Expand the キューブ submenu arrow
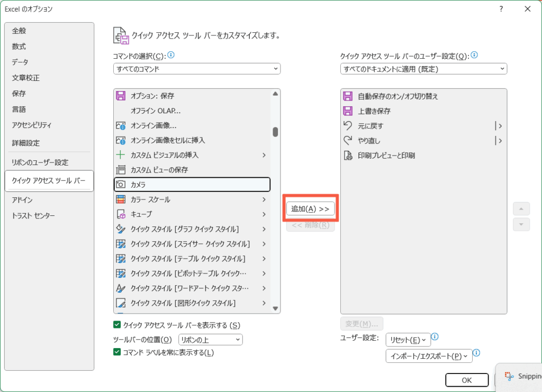The width and height of the screenshot is (542, 392). 264,214
